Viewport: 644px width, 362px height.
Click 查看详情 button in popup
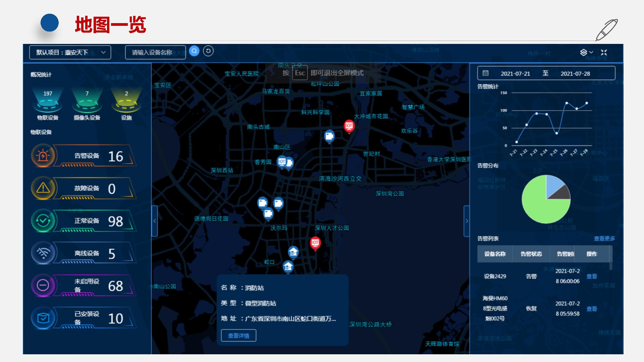pyautogui.click(x=238, y=336)
